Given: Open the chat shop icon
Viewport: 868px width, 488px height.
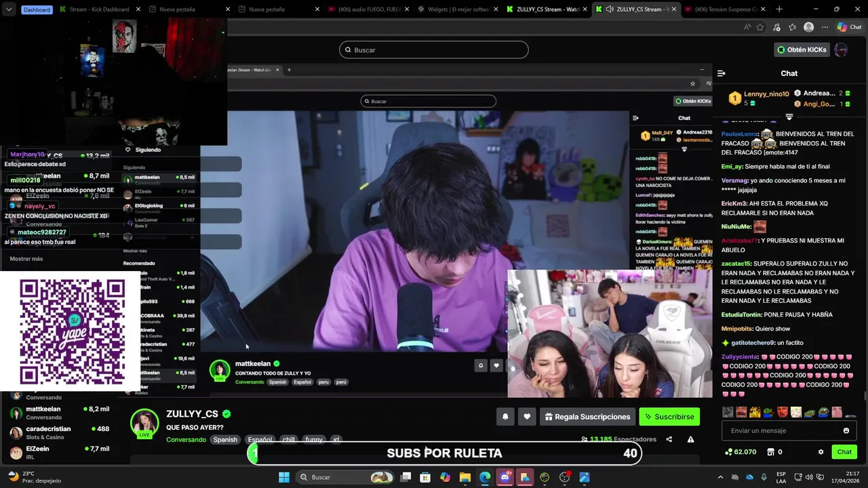Looking at the screenshot, I should [770, 452].
